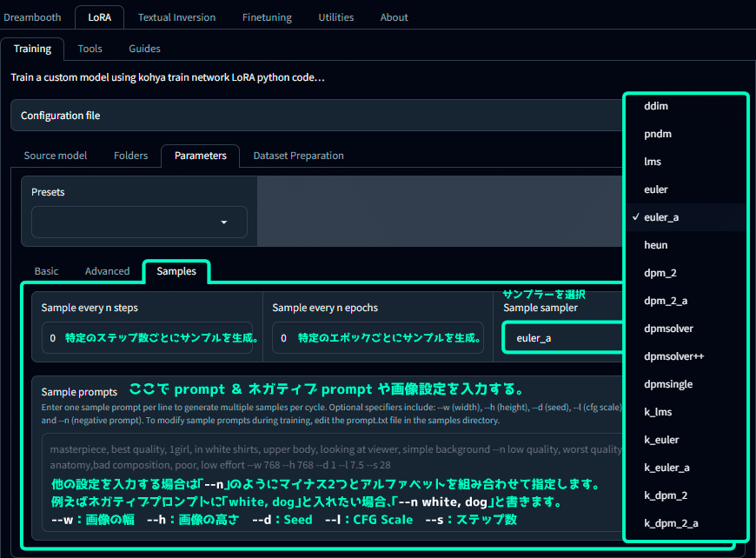Choose the checked euler_a sampler option
Viewport: 756px width, 558px height.
[686, 217]
